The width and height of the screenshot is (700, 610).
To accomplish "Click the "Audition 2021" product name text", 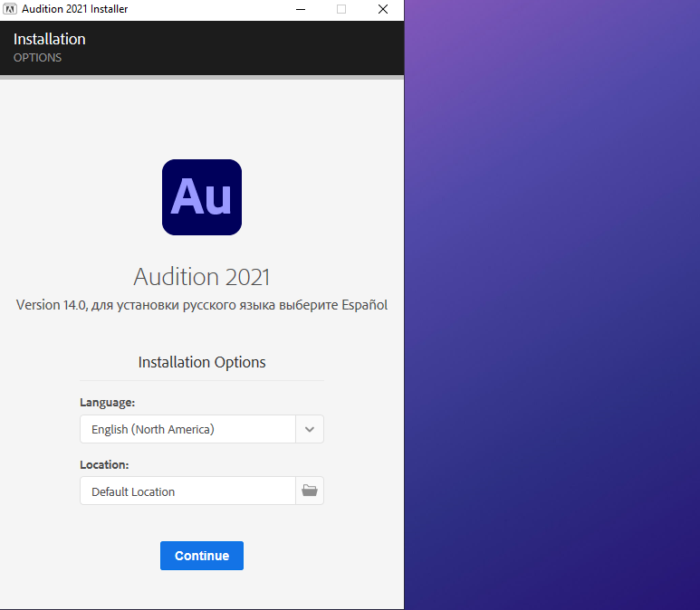I will 201,276.
